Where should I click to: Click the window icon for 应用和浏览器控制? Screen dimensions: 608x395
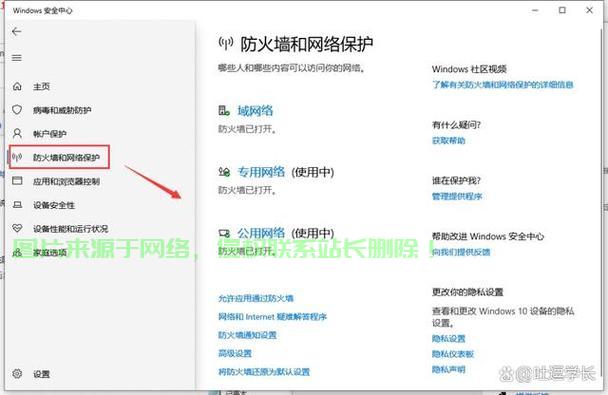point(17,181)
